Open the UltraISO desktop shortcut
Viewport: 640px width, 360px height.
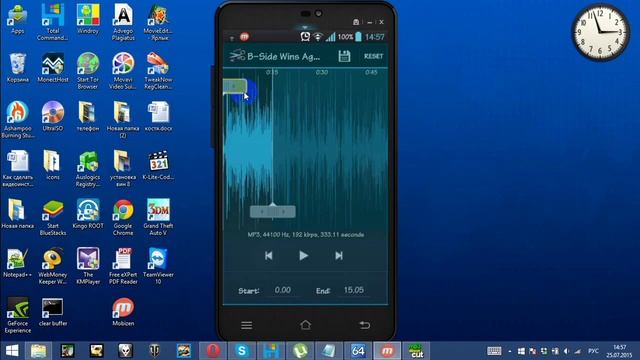[x=53, y=116]
